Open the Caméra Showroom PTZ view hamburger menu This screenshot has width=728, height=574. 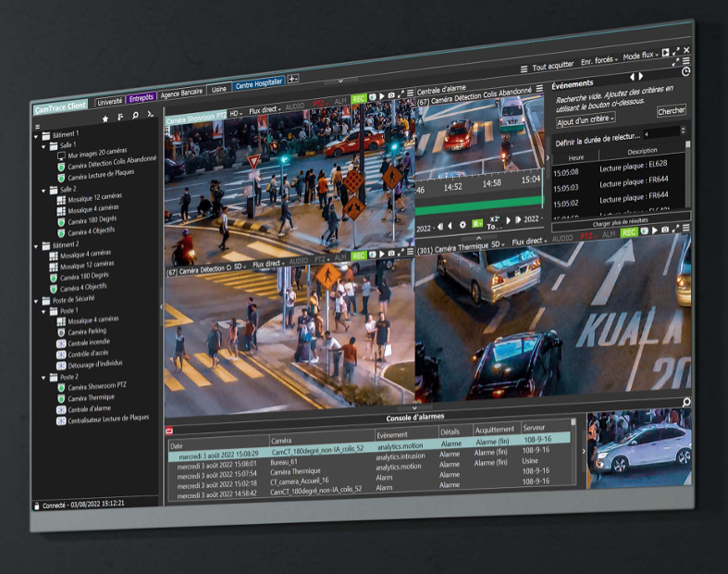410,94
